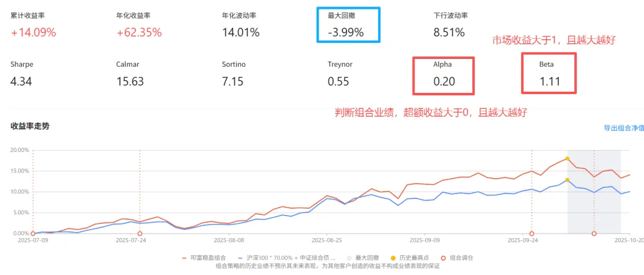Select the 年化收益率 metric +62.35%
Image resolution: width=644 pixels, height=275 pixels.
139,33
